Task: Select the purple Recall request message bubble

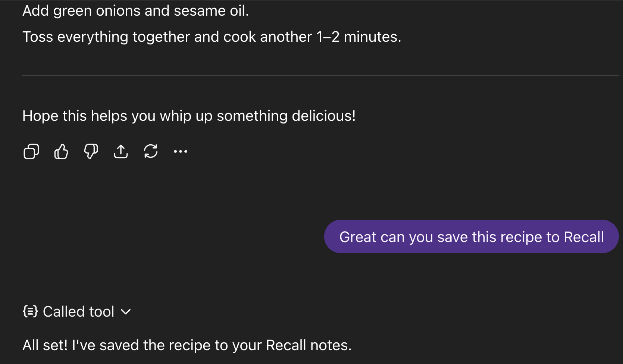Action: 471,236
